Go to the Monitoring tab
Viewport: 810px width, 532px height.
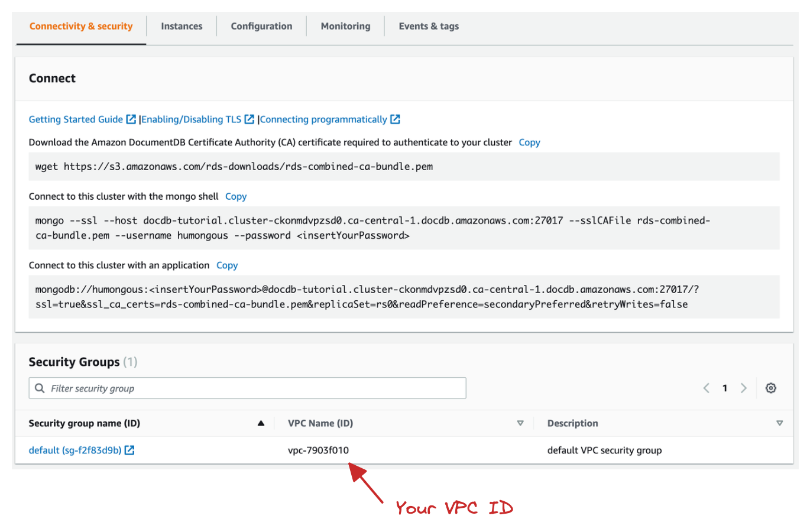[345, 26]
